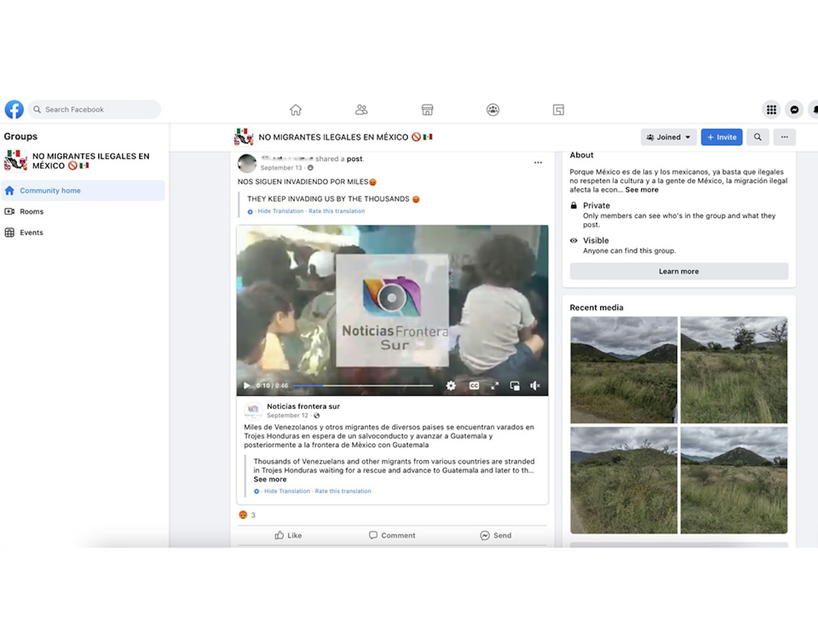Rate this translation in the shared post
The image size is (818, 644).
point(343,491)
